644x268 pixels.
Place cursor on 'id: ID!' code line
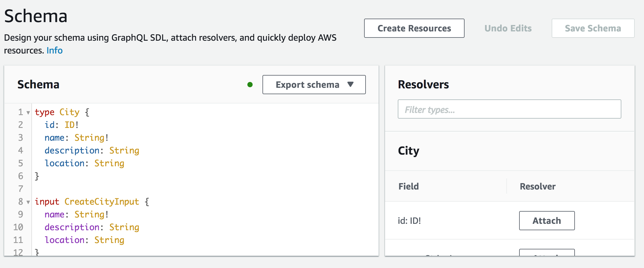pos(62,125)
